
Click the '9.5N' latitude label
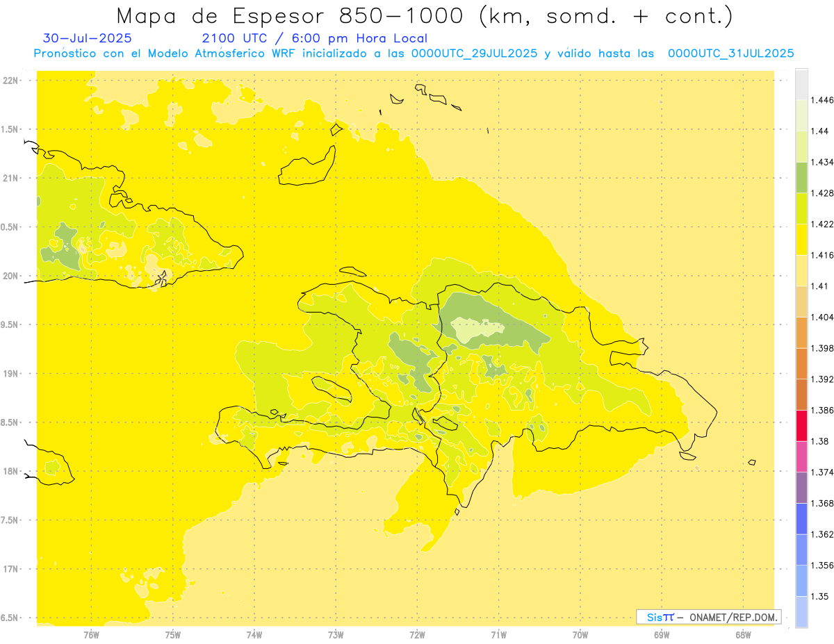point(10,324)
